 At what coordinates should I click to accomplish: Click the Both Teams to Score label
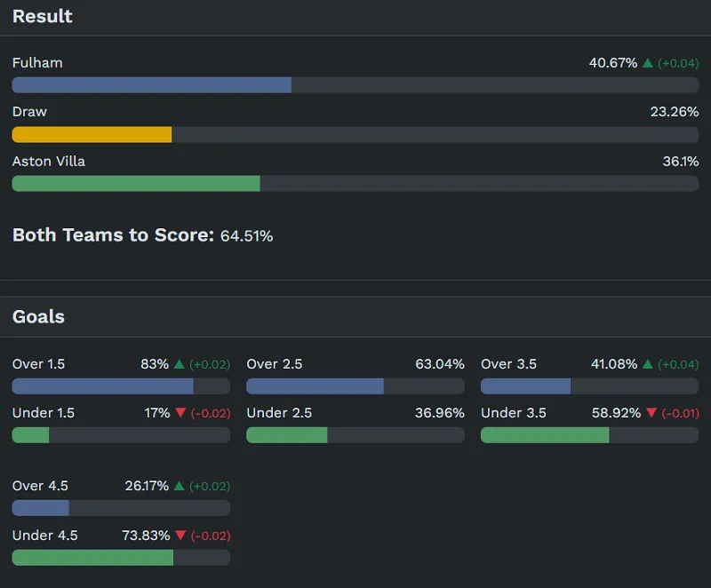pyautogui.click(x=113, y=234)
